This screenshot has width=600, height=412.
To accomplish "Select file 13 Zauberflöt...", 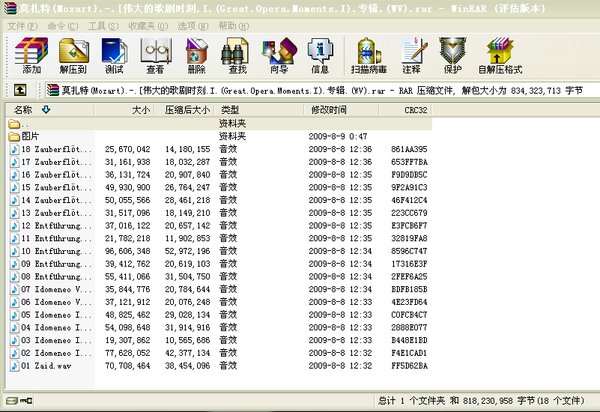I will (57, 213).
